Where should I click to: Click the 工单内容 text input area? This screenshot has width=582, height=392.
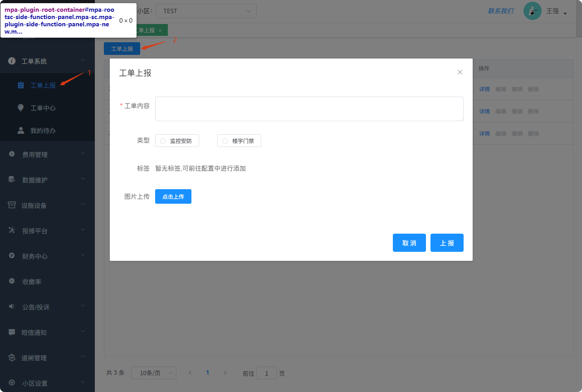click(308, 108)
